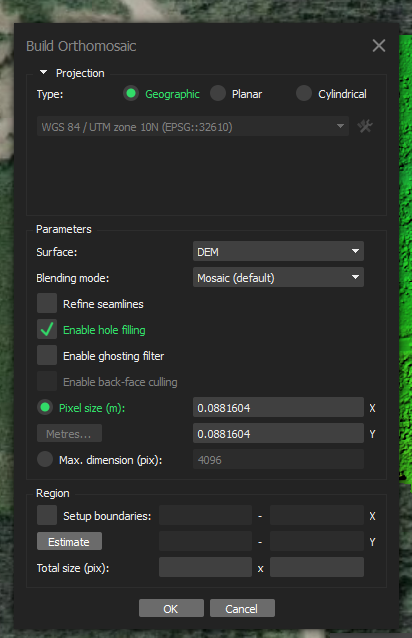Screen dimensions: 412x638
Task: Select the Planar projection type
Action: (218, 94)
